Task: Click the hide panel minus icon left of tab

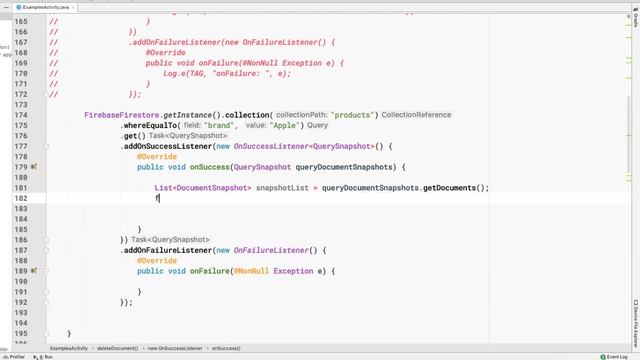Action: click(x=6, y=7)
